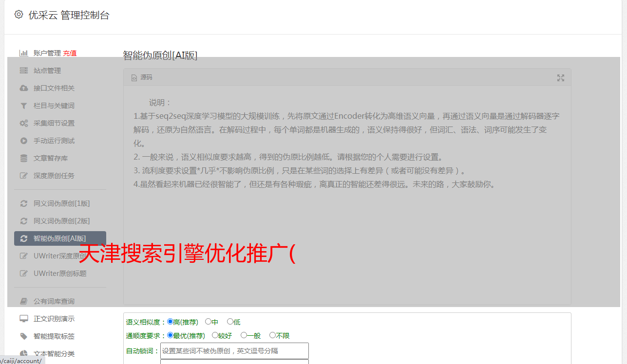Open 深度原创任务 in sidebar
This screenshot has height=364, width=627.
pos(54,176)
